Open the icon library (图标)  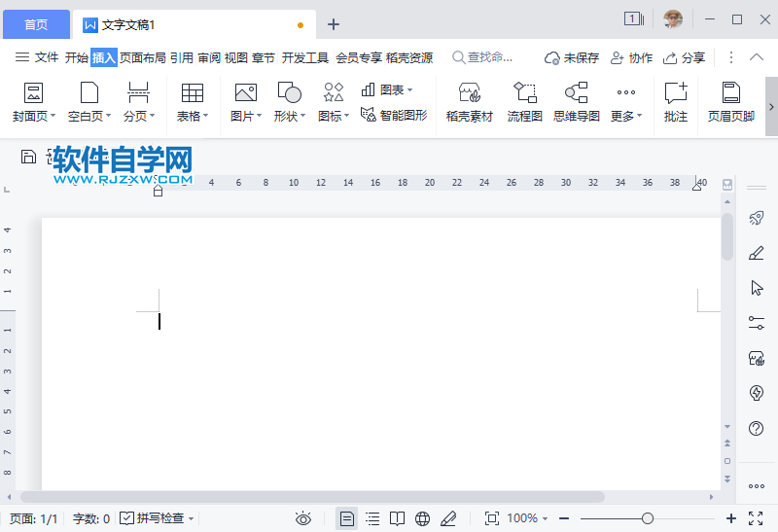(x=334, y=102)
